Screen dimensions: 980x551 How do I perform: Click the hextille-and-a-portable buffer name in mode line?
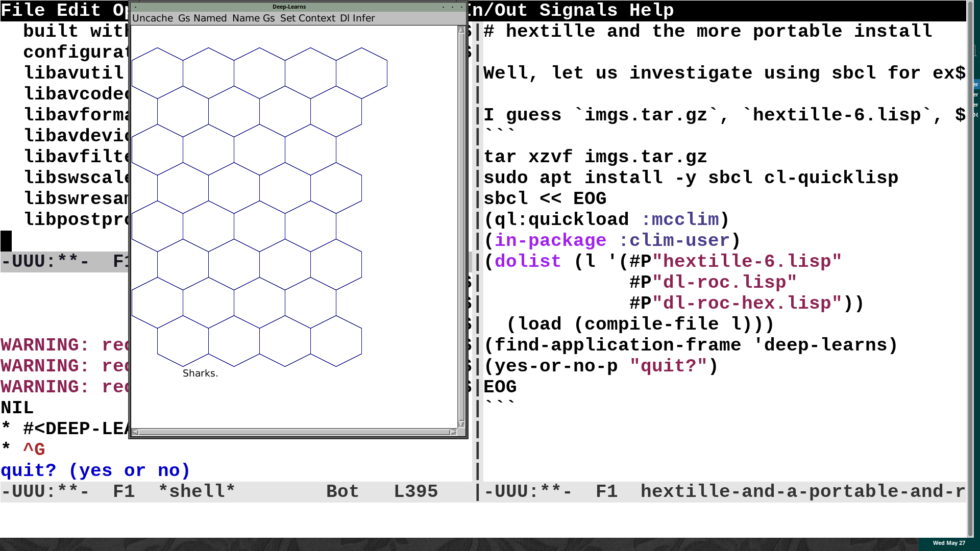802,491
